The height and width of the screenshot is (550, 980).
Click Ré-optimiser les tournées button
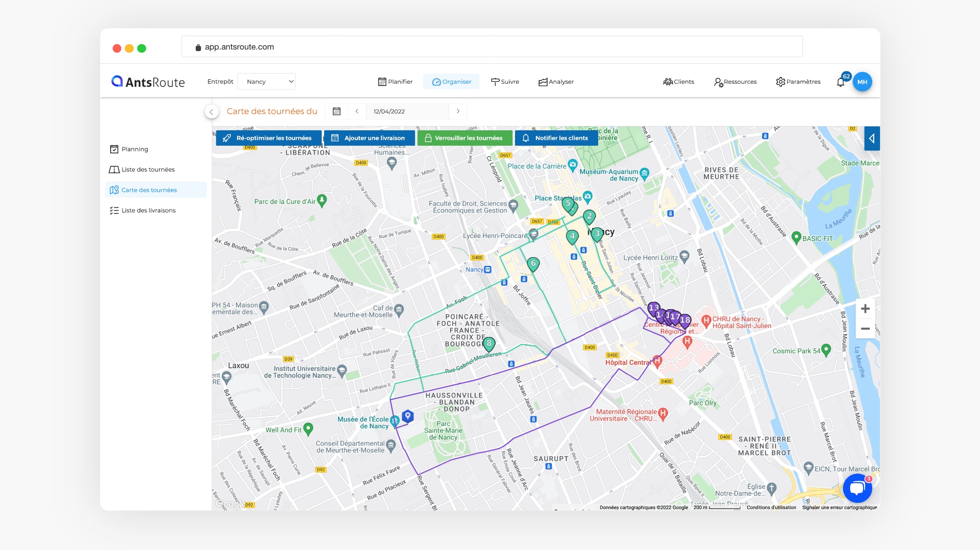point(269,138)
